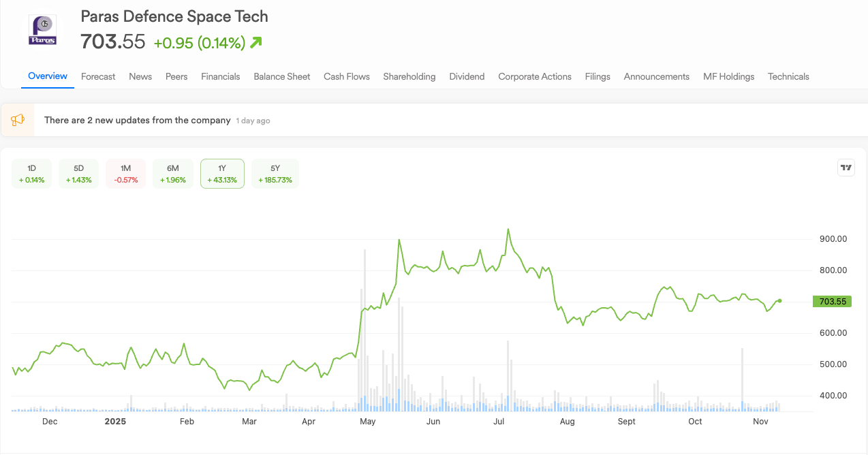Click the Feb label on time axis

(x=187, y=422)
